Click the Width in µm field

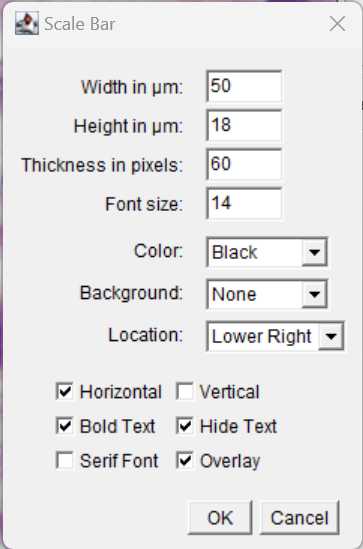244,86
